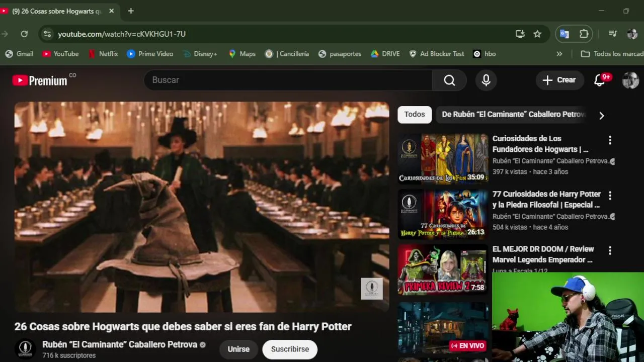The height and width of the screenshot is (362, 644).
Task: Open Curiosidades de Los Fundadores thumbnail
Action: 443,158
